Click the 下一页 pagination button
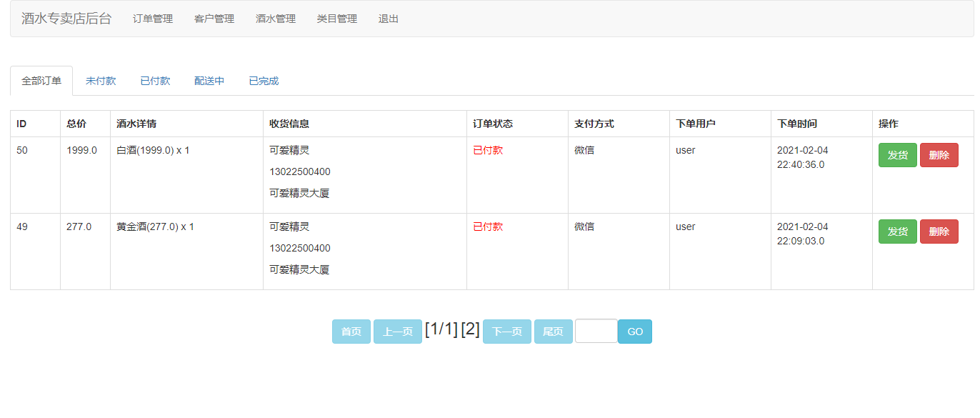The image size is (980, 418). pyautogui.click(x=507, y=332)
